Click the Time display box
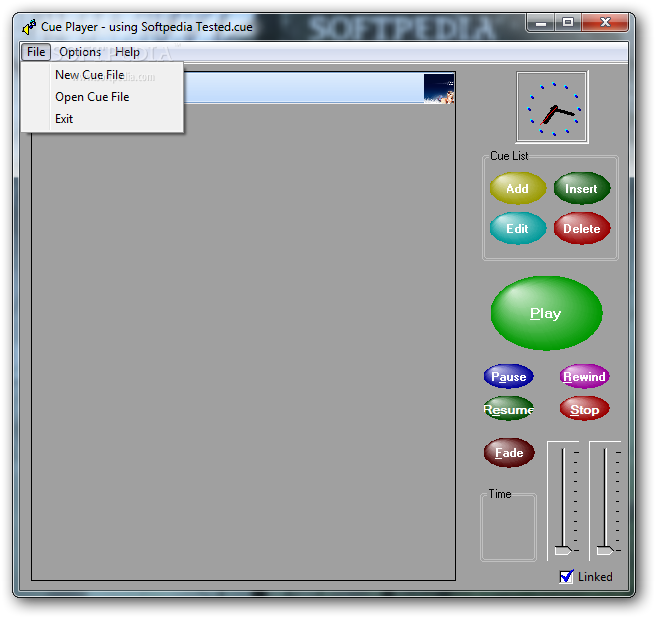 pyautogui.click(x=508, y=527)
